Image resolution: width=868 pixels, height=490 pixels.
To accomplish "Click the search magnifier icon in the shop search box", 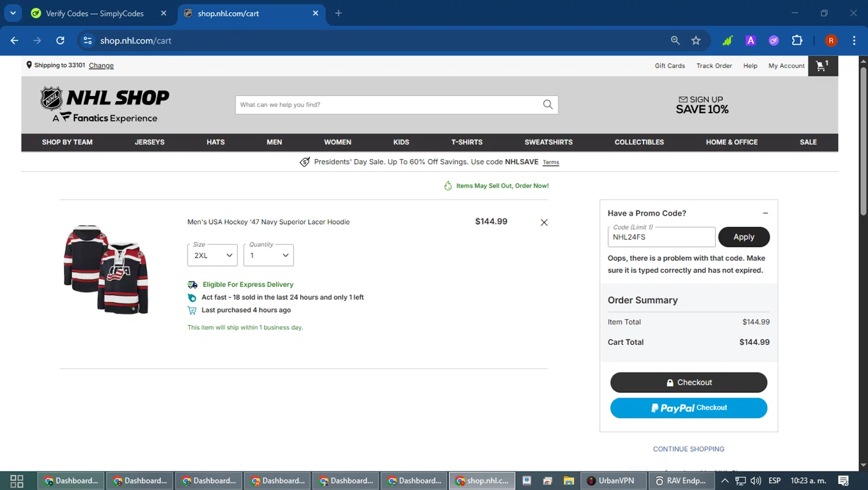I will pyautogui.click(x=547, y=105).
